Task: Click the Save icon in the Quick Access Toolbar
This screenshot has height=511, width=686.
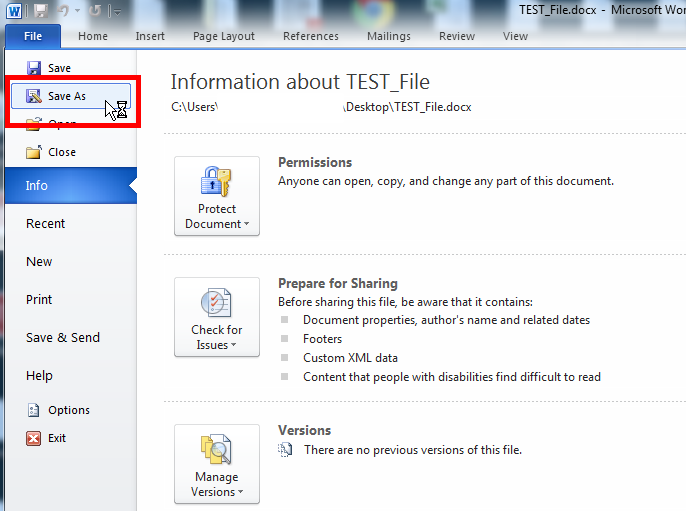Action: (x=42, y=10)
